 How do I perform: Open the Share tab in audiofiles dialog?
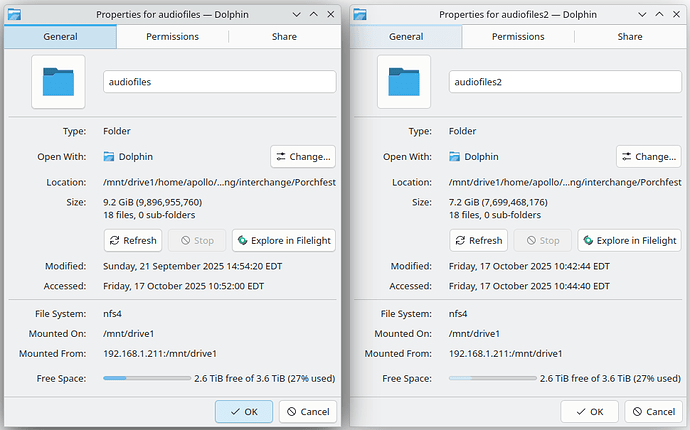coord(284,36)
